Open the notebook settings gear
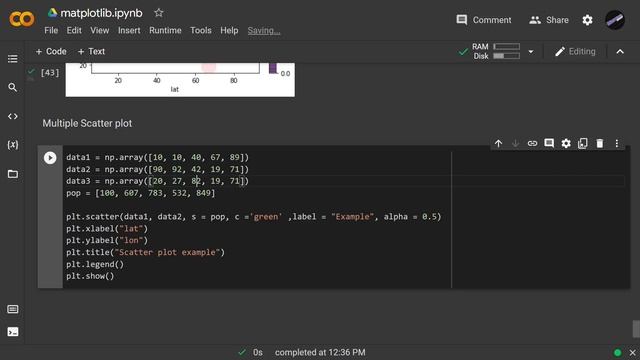The height and width of the screenshot is (360, 640). (x=587, y=20)
